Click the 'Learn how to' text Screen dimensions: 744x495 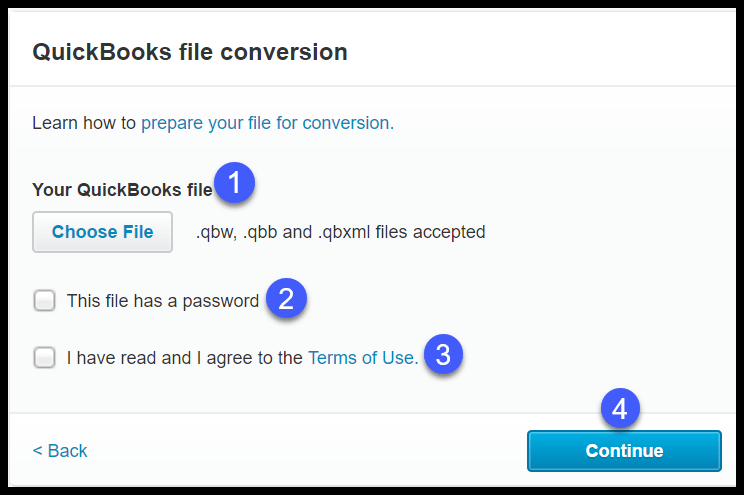[84, 123]
